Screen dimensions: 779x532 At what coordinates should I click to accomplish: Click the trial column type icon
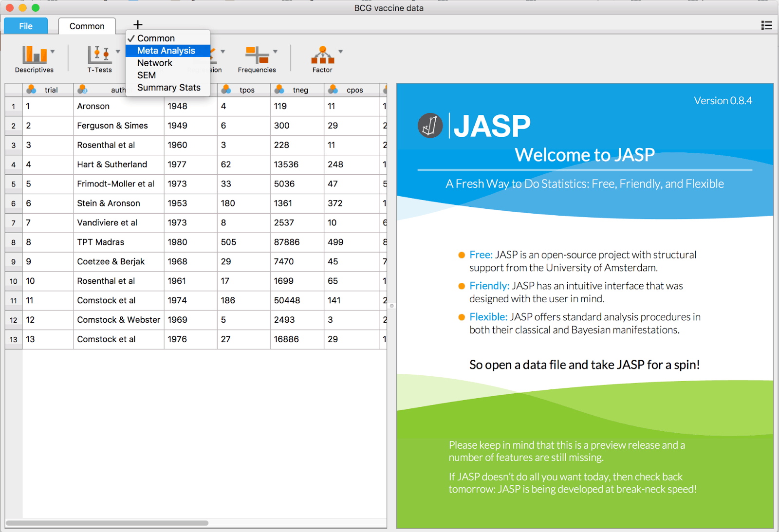31,90
